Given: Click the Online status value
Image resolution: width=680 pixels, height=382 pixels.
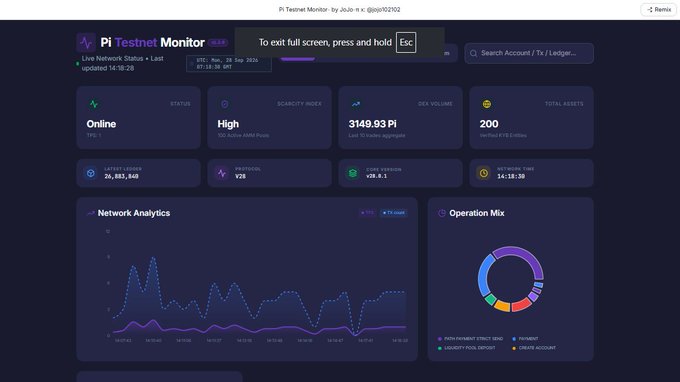Looking at the screenshot, I should point(101,124).
